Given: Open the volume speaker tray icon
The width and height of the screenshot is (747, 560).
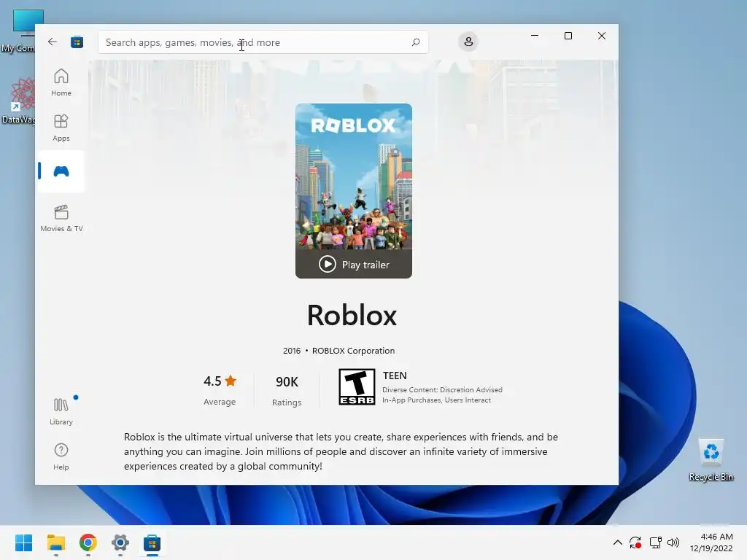Looking at the screenshot, I should pos(673,542).
